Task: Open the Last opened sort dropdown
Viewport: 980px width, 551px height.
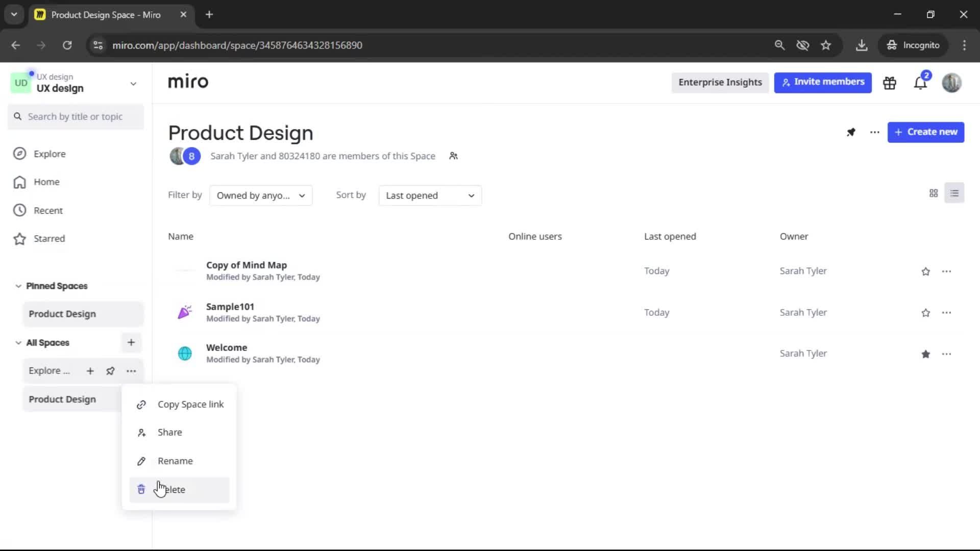Action: (x=430, y=195)
